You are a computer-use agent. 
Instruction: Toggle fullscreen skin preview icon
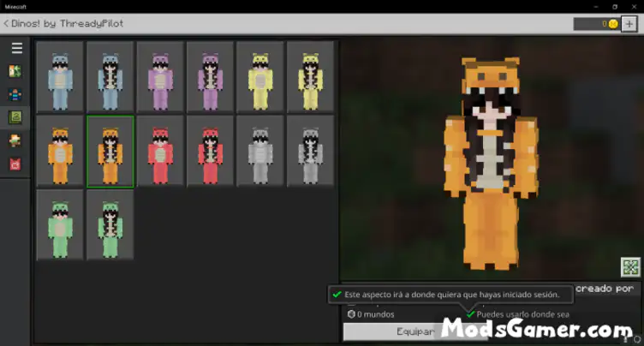630,267
